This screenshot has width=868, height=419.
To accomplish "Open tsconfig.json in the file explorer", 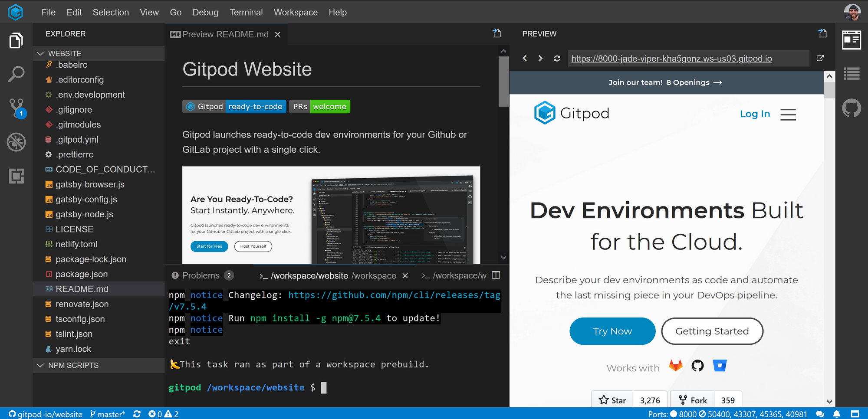I will pyautogui.click(x=99, y=319).
